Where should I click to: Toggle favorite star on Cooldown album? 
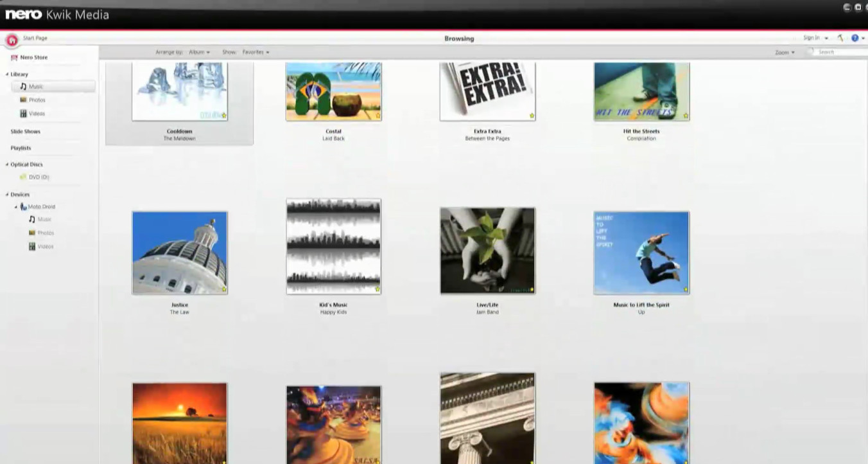click(x=224, y=116)
